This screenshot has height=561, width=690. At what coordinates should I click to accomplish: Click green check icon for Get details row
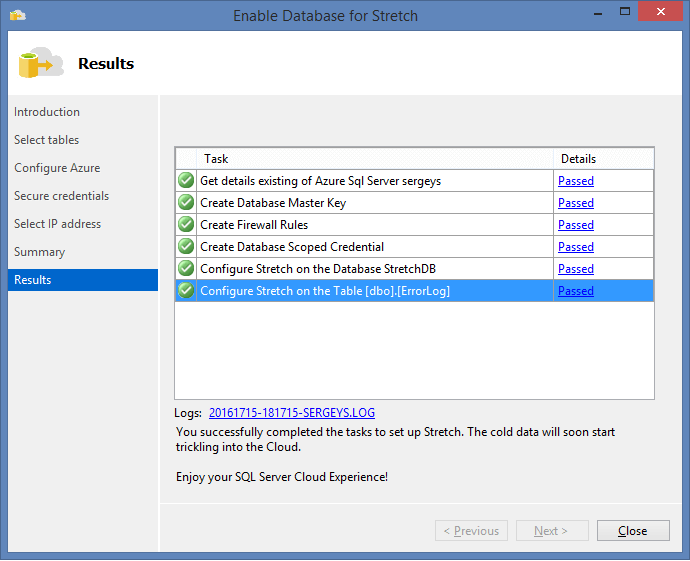[x=186, y=180]
